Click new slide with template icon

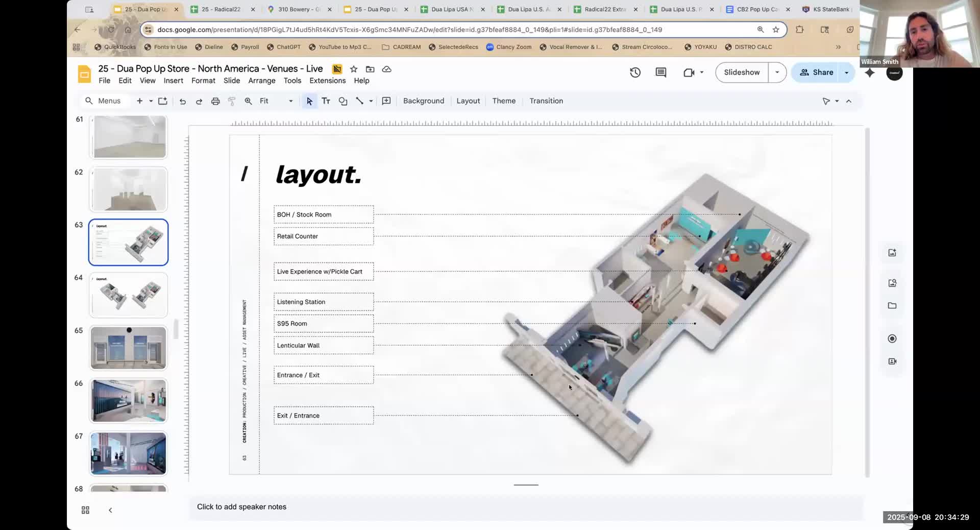point(163,101)
